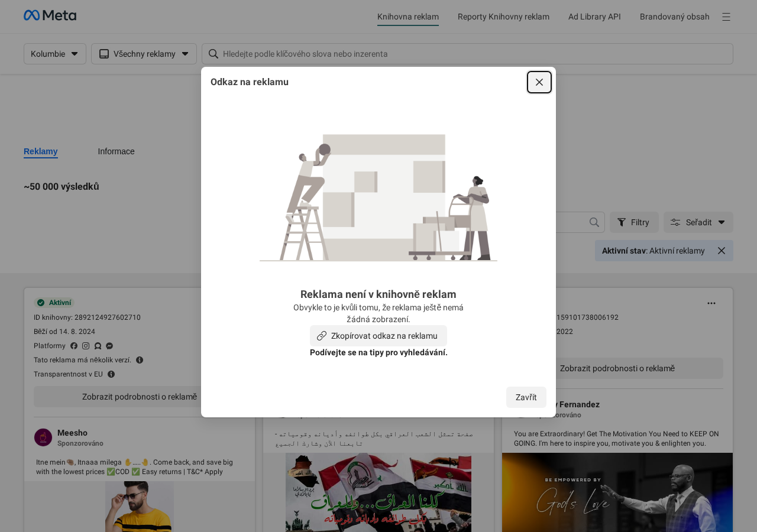
Task: Open the Seřadit sort dropdown
Action: (698, 222)
